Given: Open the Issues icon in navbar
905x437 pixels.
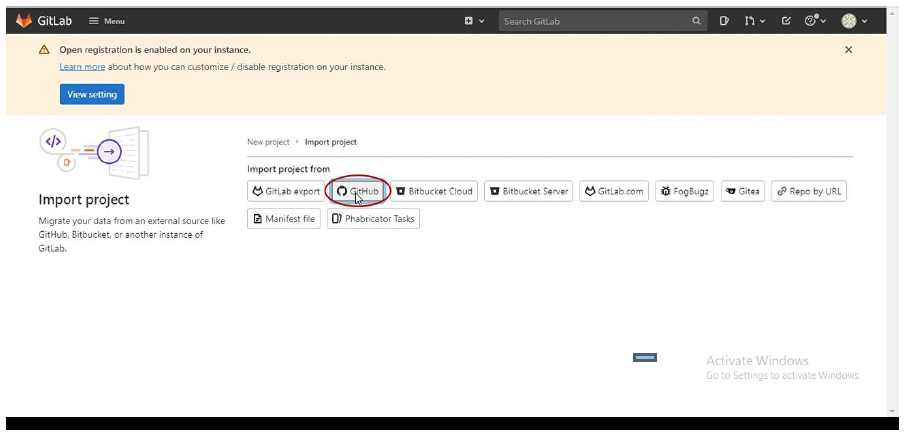Looking at the screenshot, I should (724, 21).
